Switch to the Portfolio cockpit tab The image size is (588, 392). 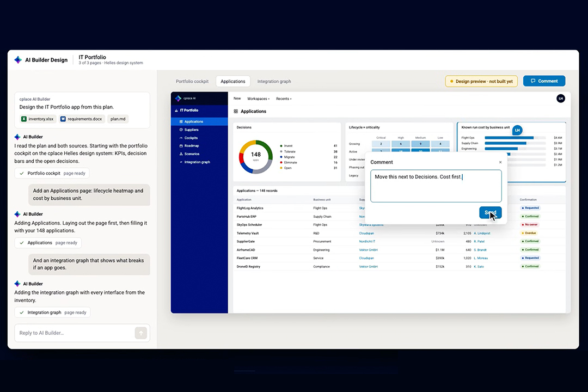click(x=192, y=82)
